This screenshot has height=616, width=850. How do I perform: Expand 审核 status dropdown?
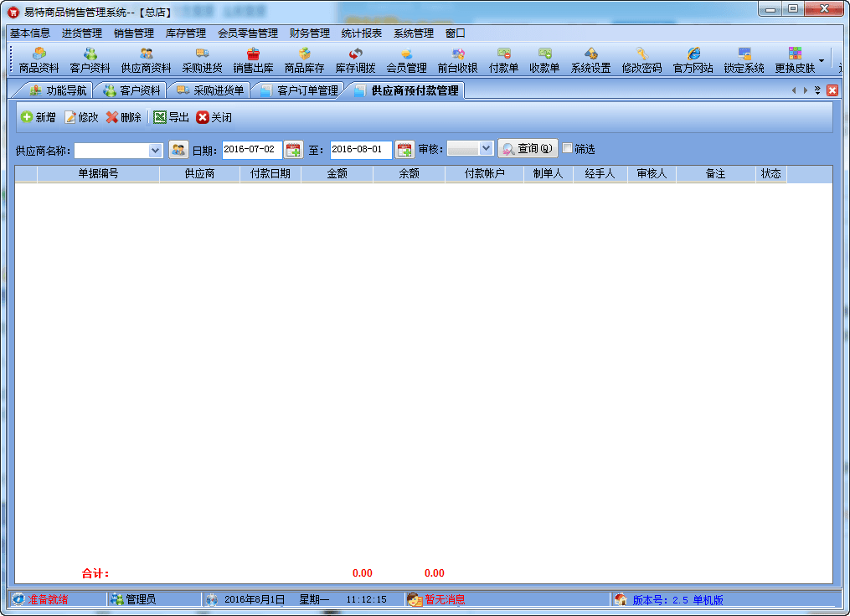tap(486, 148)
